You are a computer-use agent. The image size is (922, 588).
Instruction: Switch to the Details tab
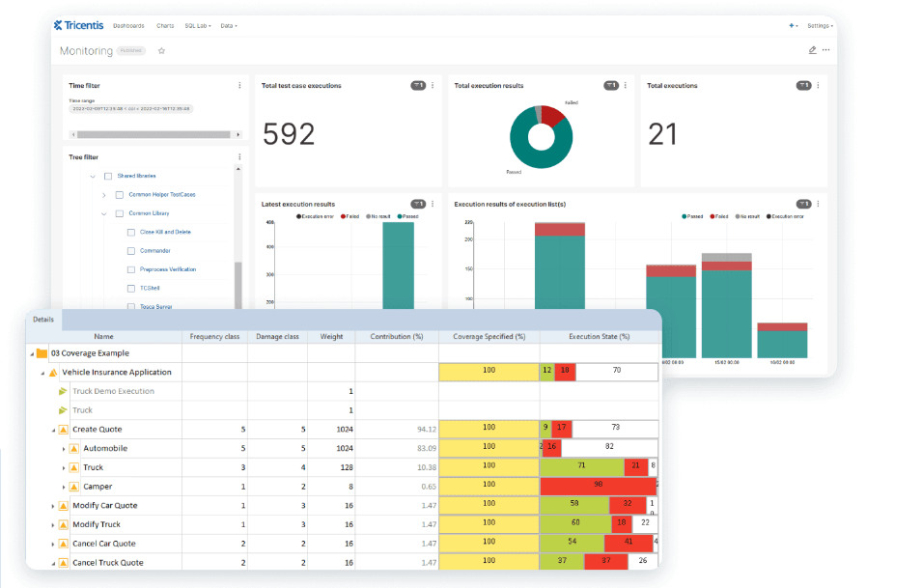pyautogui.click(x=42, y=320)
